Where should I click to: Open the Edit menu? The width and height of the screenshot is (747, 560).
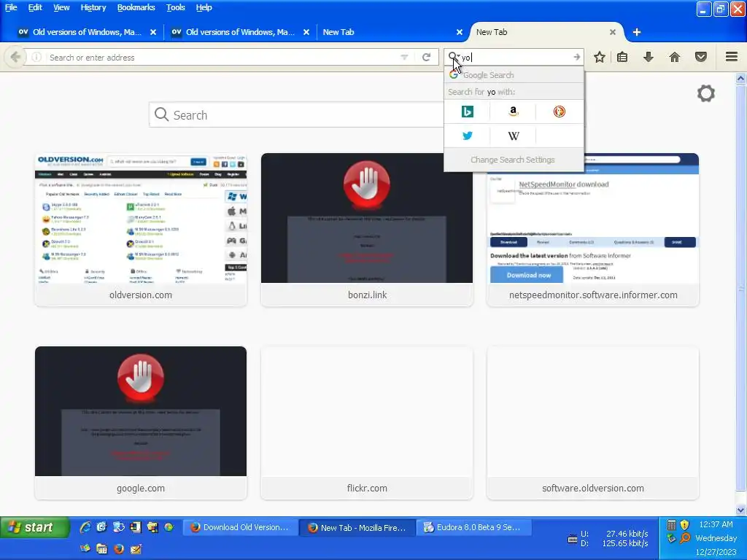point(35,7)
